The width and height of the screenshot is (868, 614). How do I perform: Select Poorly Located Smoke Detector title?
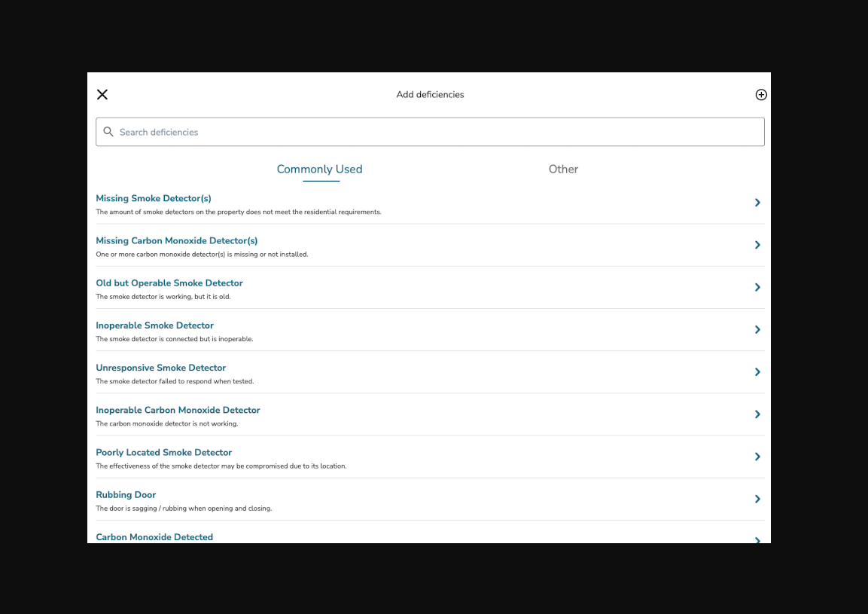164,453
